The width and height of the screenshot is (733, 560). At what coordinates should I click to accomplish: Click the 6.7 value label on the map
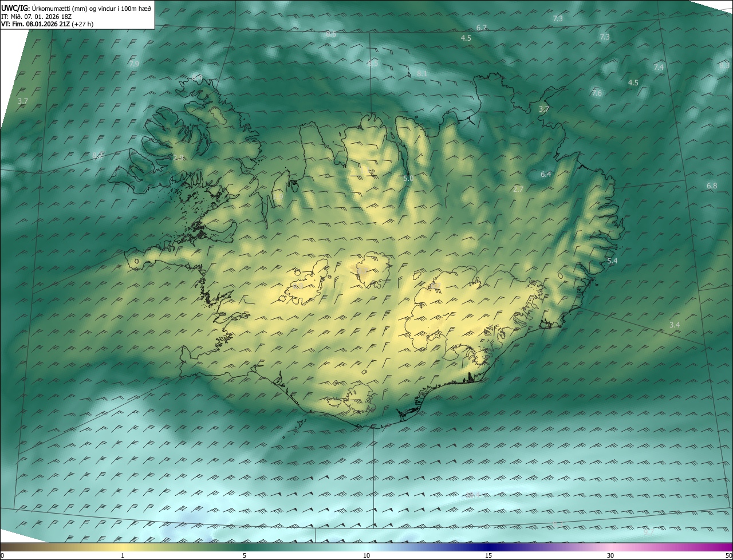click(482, 27)
